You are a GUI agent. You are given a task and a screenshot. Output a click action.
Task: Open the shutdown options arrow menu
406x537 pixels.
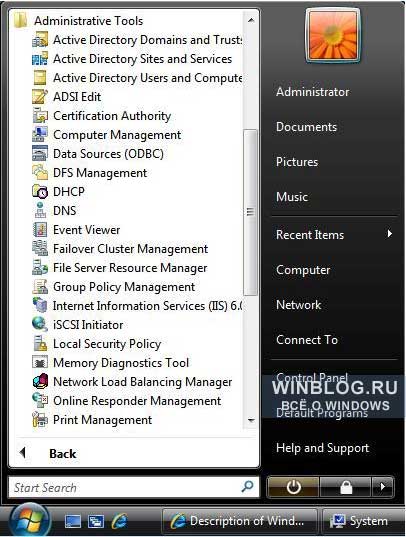[x=383, y=487]
